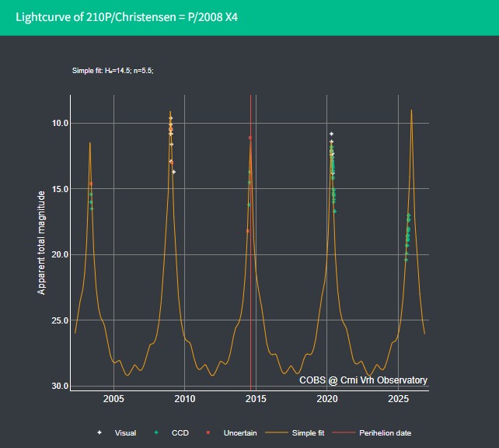499x448 pixels.
Task: Select the 2005 x-axis tick label
Action: coord(113,399)
